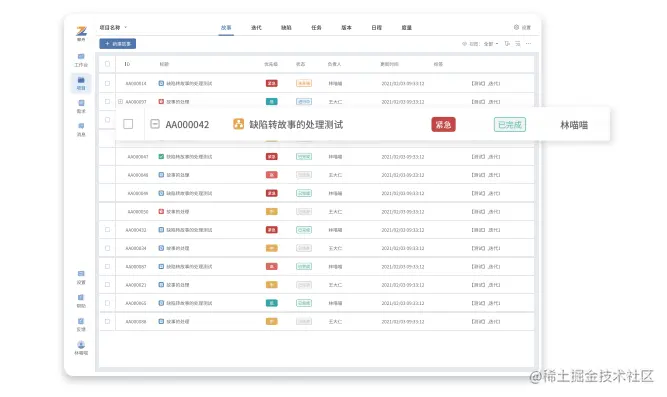
Task: Check the box for row AA000432
Action: (x=107, y=230)
